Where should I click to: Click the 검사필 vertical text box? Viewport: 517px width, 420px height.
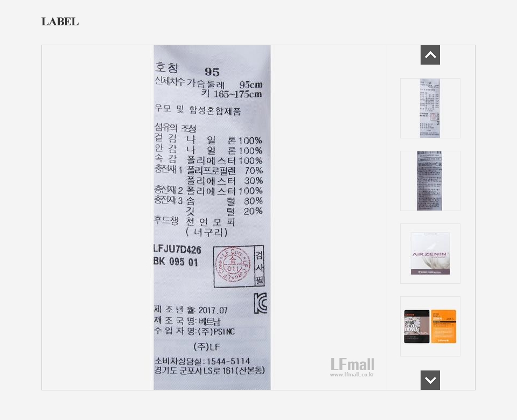[260, 267]
